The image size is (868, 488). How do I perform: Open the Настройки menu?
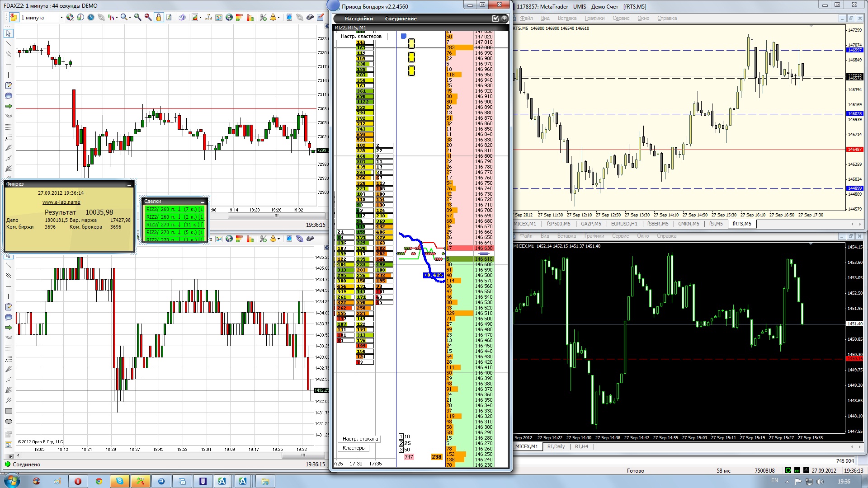pyautogui.click(x=359, y=19)
